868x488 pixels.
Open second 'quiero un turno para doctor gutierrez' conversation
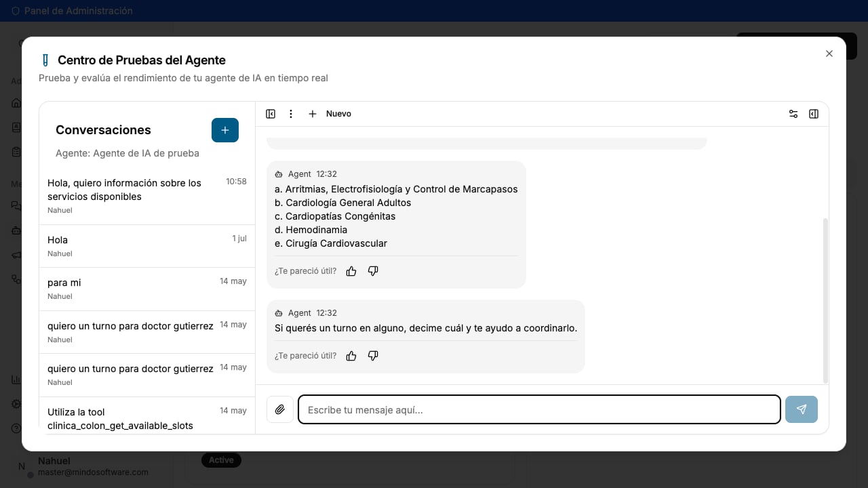pos(147,375)
